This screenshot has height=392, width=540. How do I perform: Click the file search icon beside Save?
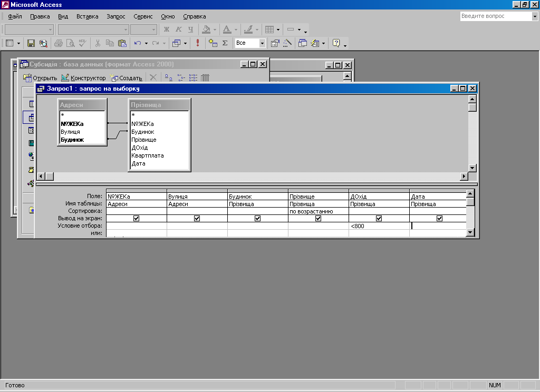[43, 43]
